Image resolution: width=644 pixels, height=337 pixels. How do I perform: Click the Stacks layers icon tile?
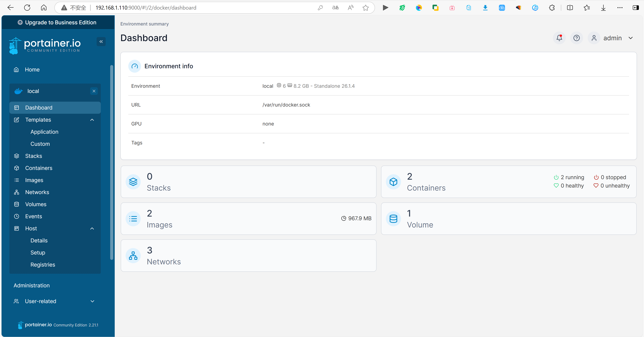click(133, 182)
